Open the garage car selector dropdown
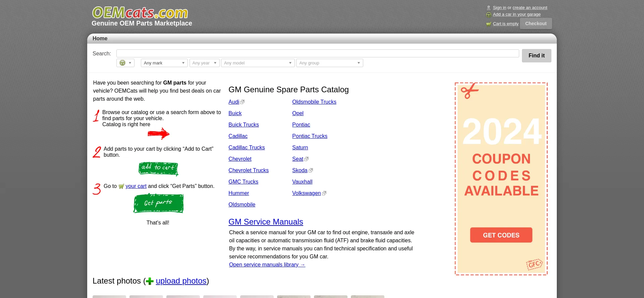The height and width of the screenshot is (298, 644). tap(125, 63)
